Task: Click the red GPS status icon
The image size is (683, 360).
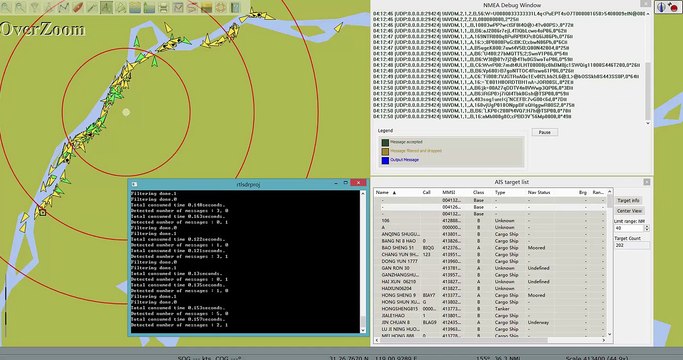Action: (x=674, y=7)
